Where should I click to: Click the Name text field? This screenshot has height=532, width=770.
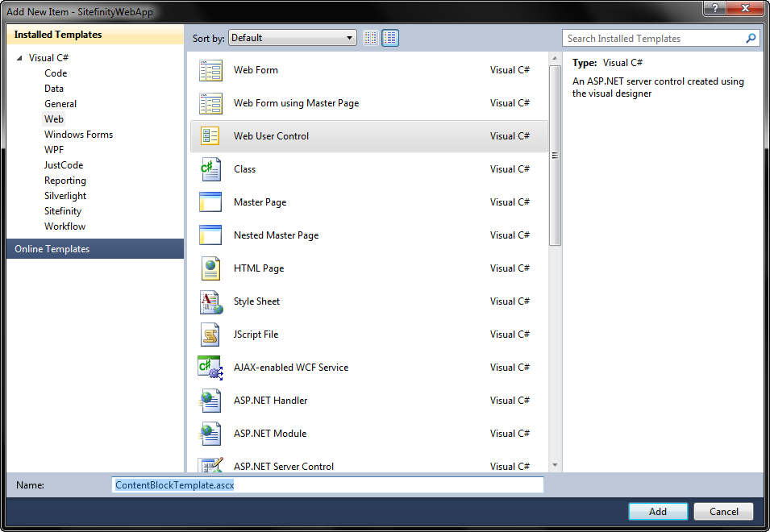327,485
